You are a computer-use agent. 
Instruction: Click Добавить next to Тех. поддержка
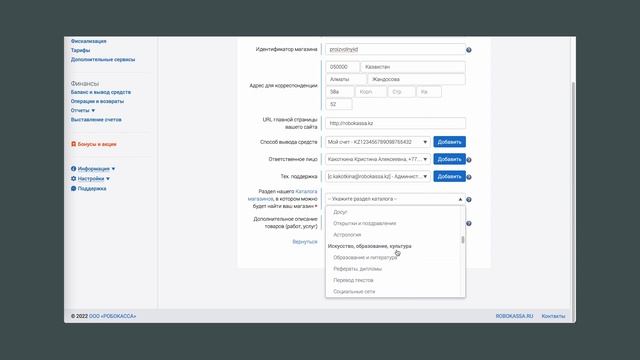click(x=449, y=176)
